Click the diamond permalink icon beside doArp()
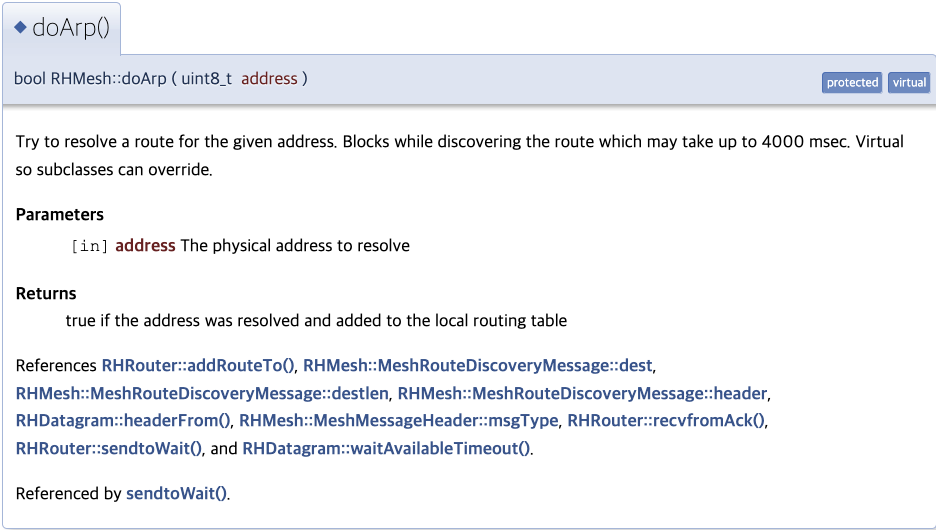 click(x=20, y=27)
